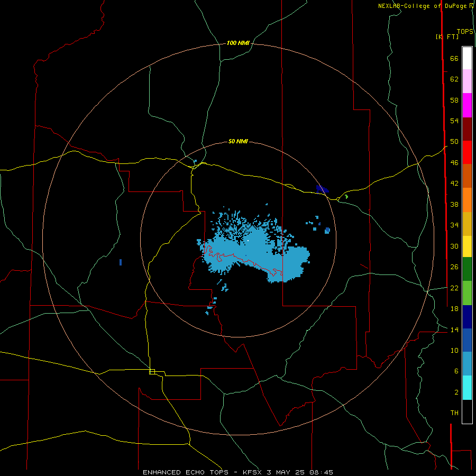The image size is (476, 476).
Task: Click the light green 18-22 kft swatch
Action: click(x=467, y=293)
